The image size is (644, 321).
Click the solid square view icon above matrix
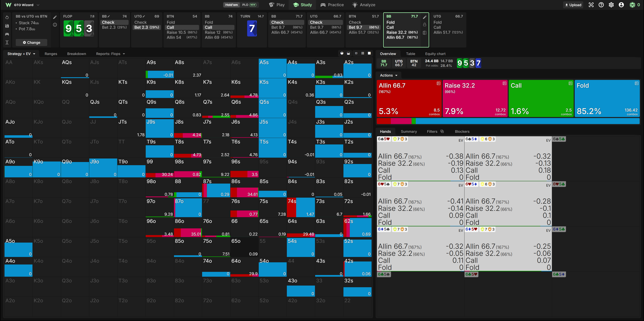369,53
